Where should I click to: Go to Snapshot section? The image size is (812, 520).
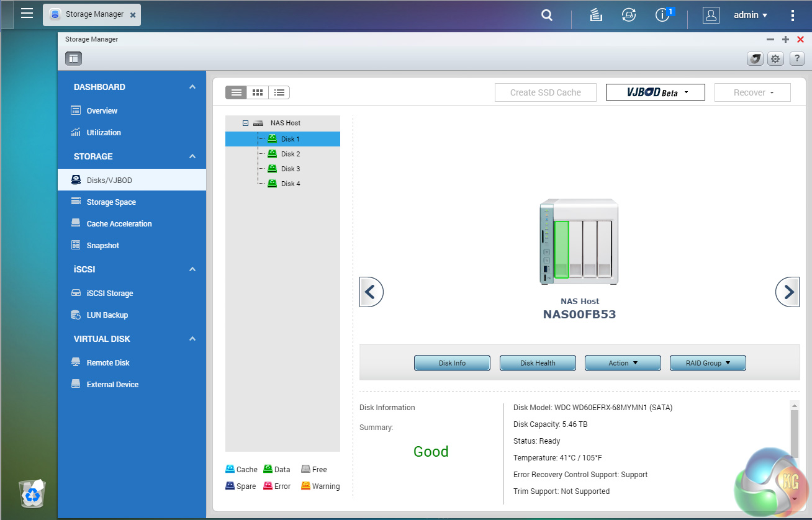click(102, 246)
